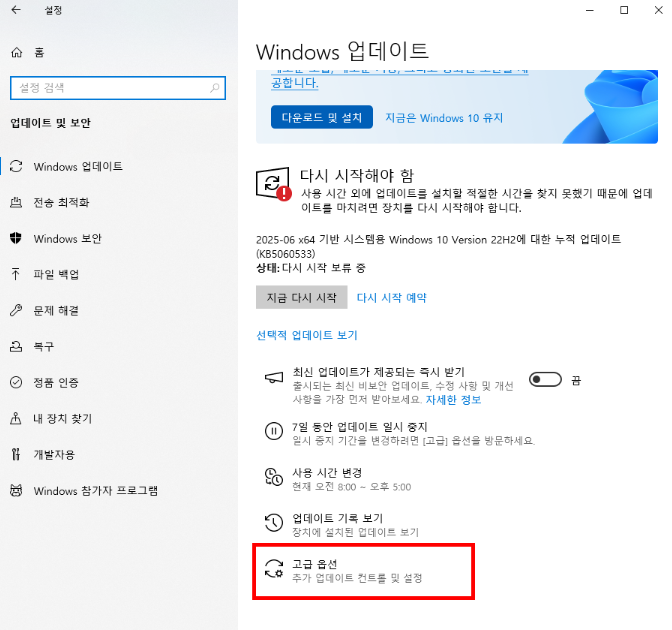The width and height of the screenshot is (672, 630).
Task: Toggle 최신 업데이트가 제공되는 즉시 받기 switch
Action: click(545, 380)
